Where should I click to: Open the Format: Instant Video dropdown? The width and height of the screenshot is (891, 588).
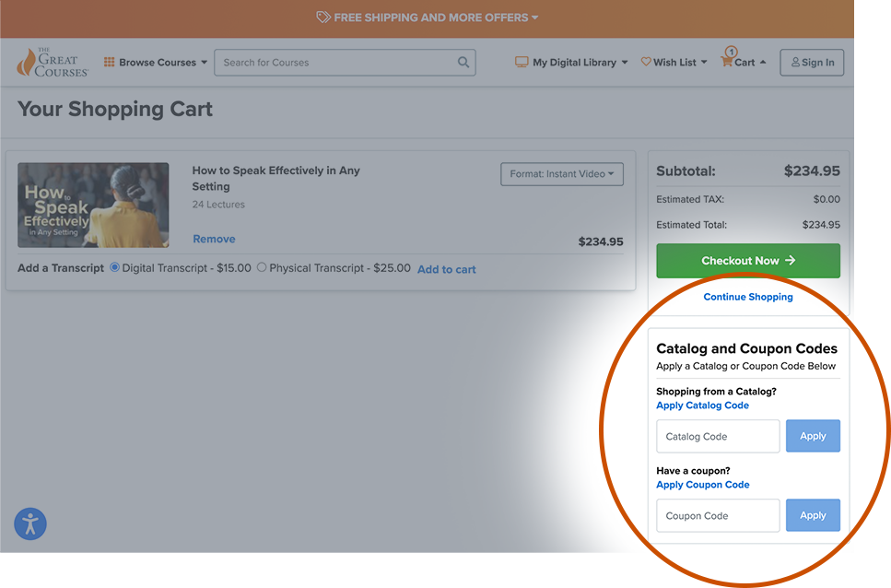point(561,173)
